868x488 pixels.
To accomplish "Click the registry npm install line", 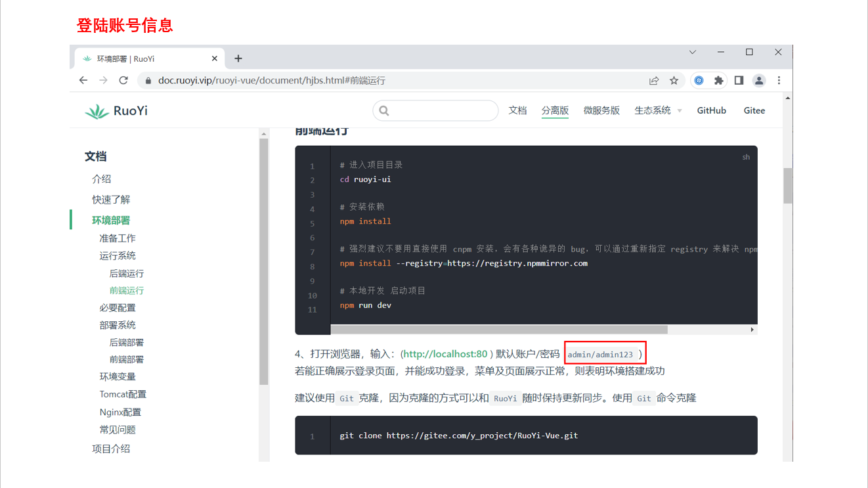I will pyautogui.click(x=464, y=263).
